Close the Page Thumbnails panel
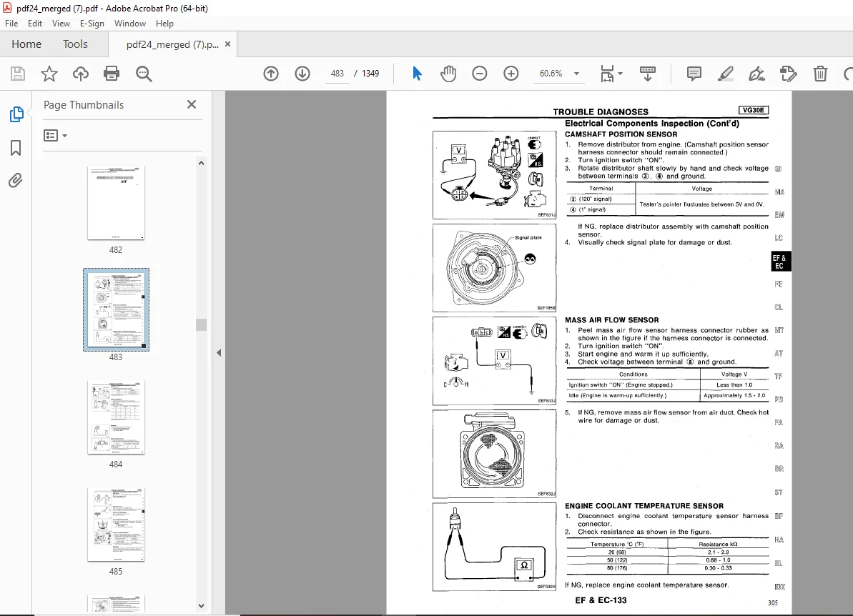This screenshot has width=853, height=616. click(192, 104)
